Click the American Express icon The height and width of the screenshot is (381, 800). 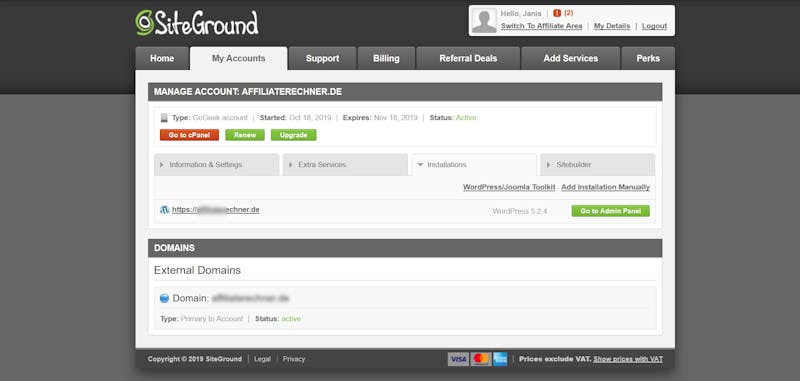point(500,359)
